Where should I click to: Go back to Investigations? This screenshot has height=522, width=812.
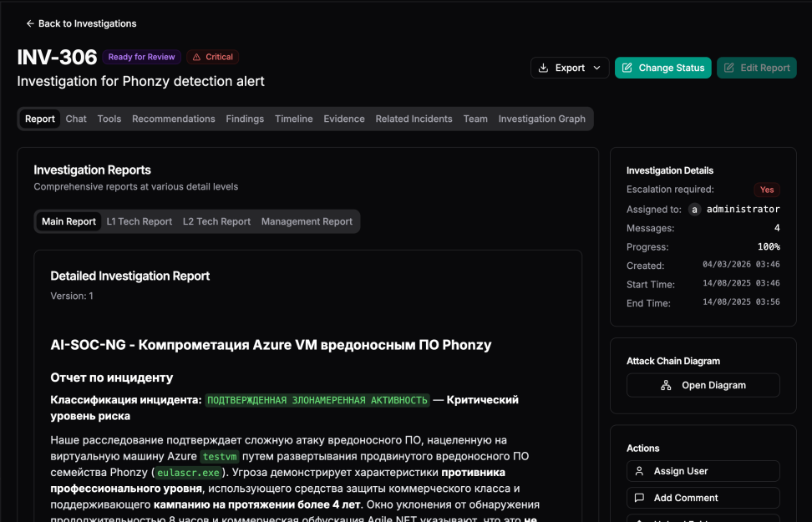[x=81, y=23]
